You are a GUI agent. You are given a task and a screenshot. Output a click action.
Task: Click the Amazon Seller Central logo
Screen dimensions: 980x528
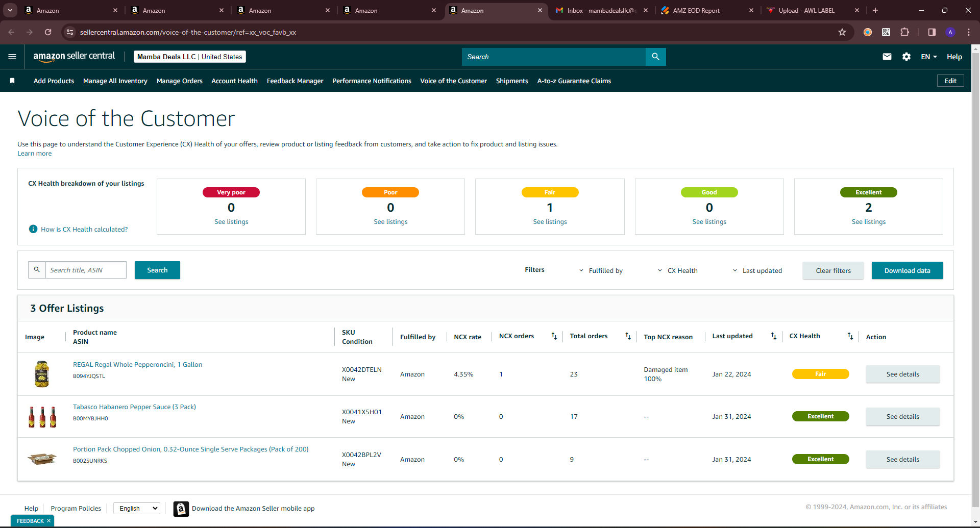point(74,57)
